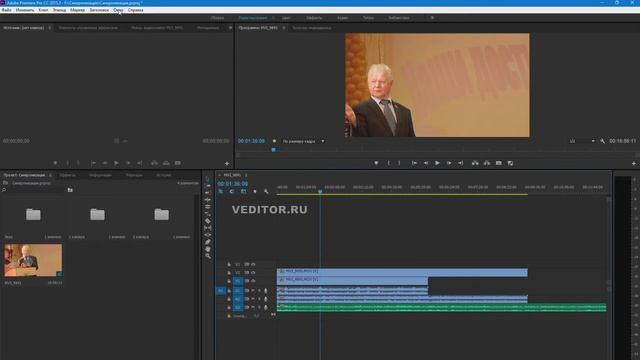Viewport: 640px width, 360px height.
Task: Open Timeline Display Settings wrench
Action: tap(266, 191)
